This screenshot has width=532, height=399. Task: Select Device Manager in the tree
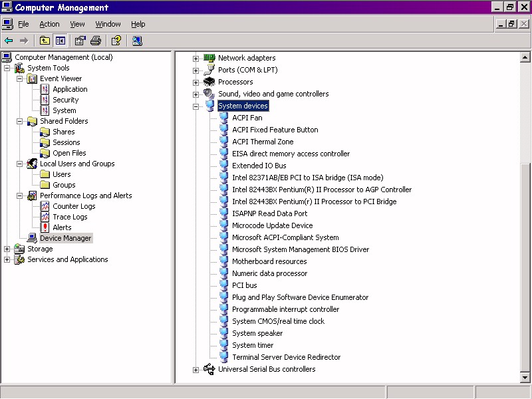pos(65,238)
